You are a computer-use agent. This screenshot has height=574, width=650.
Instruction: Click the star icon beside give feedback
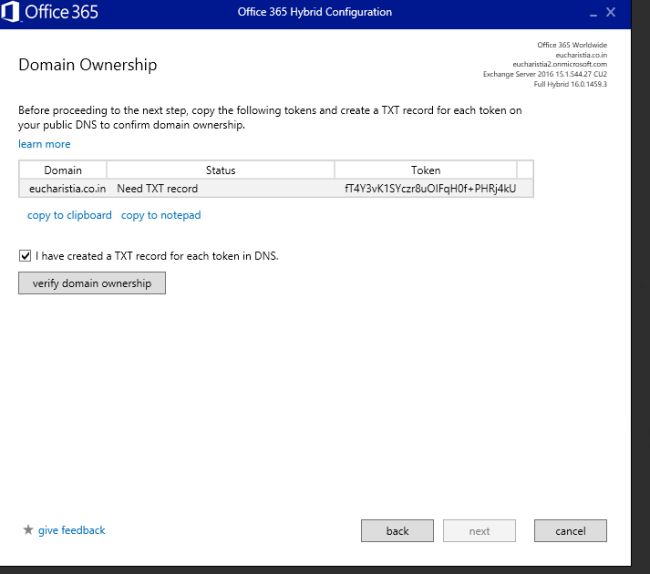28,530
